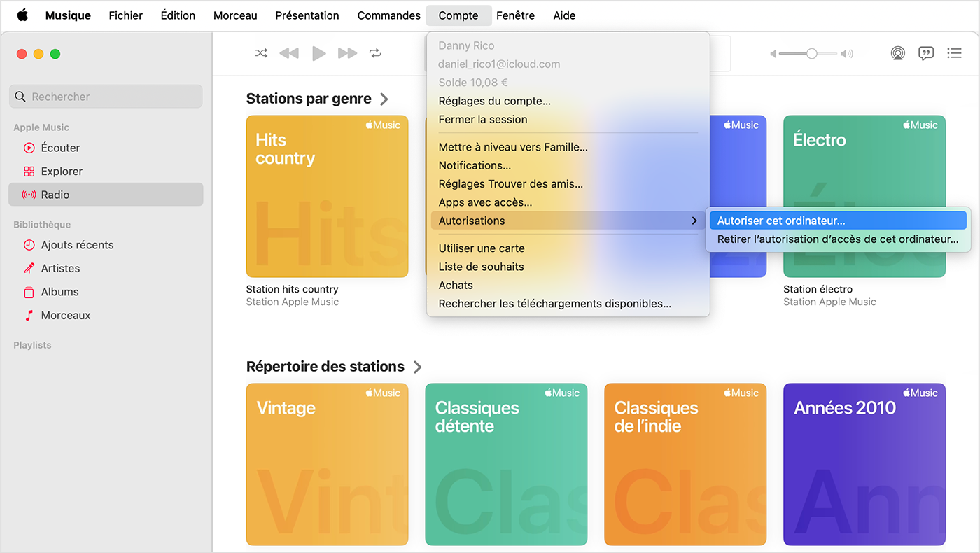This screenshot has height=553, width=980.
Task: Toggle the repeat mode icon
Action: [375, 53]
